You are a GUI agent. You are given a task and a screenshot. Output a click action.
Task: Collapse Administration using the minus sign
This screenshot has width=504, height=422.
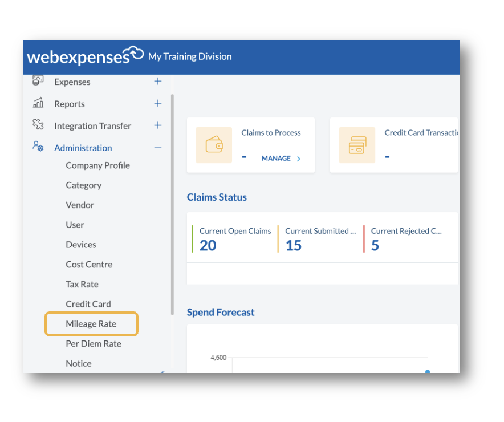pos(158,147)
